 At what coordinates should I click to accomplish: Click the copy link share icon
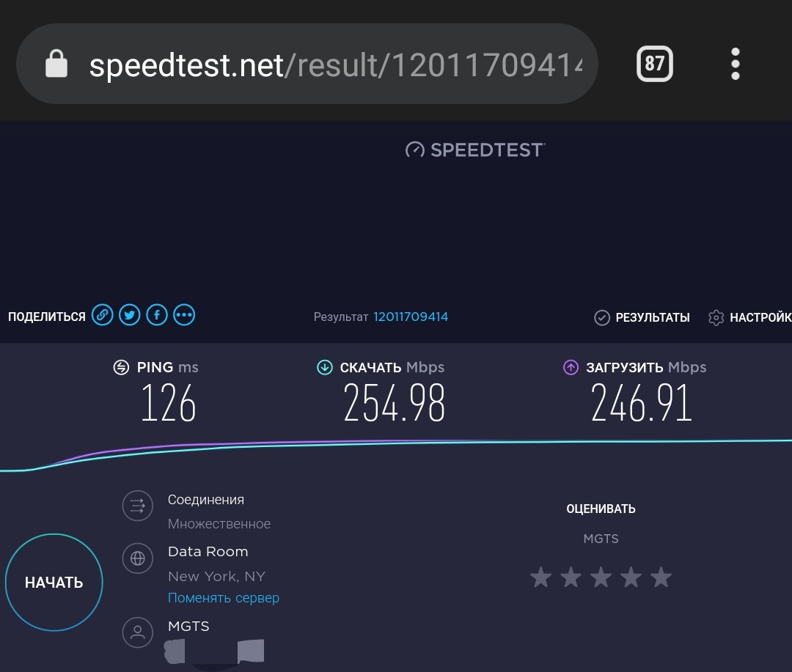coord(103,316)
